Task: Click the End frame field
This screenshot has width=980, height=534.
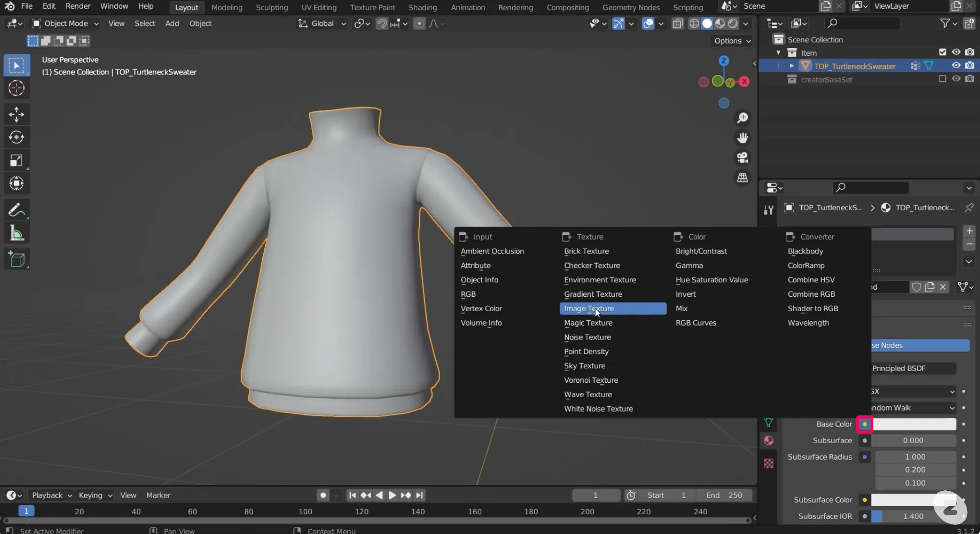Action: pos(724,495)
